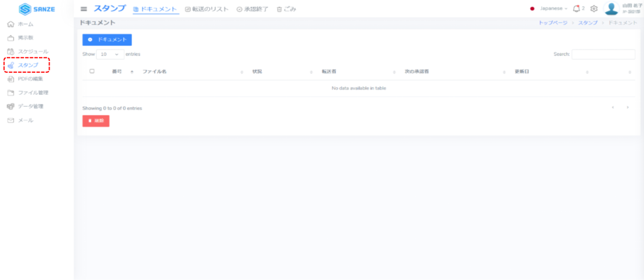Sort table by file name column
Screen dimensions: 644x280
click(155, 72)
